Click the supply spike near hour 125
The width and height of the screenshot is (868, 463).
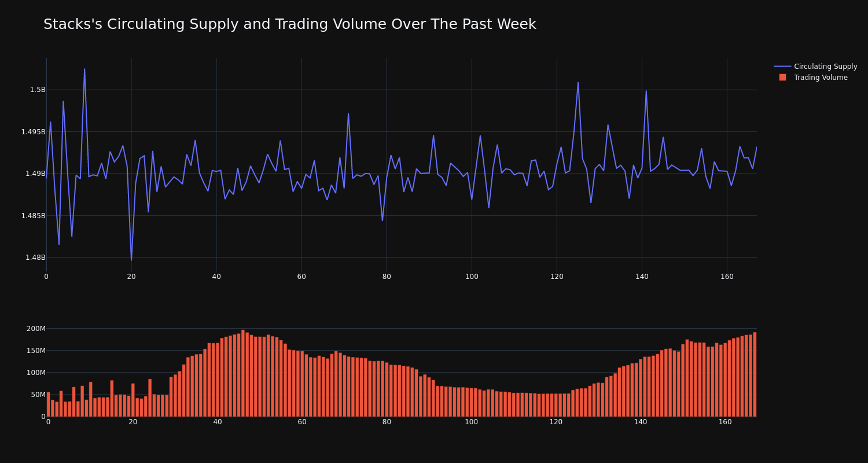tap(578, 82)
